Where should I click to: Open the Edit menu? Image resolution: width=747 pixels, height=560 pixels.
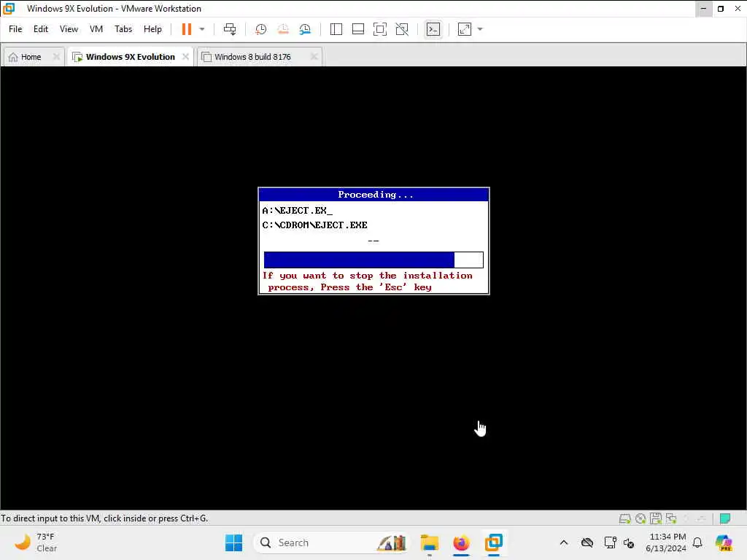point(41,29)
